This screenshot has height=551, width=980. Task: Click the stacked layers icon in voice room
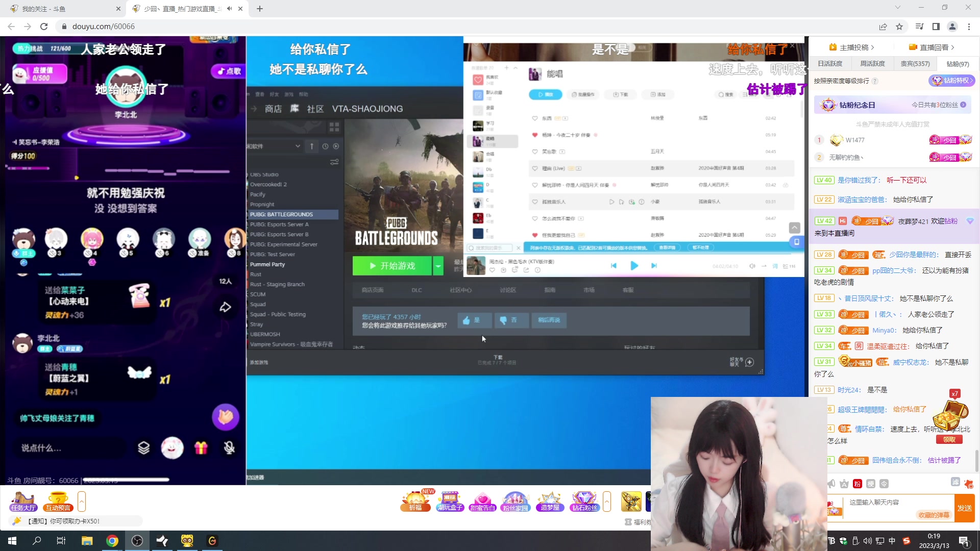(x=144, y=448)
